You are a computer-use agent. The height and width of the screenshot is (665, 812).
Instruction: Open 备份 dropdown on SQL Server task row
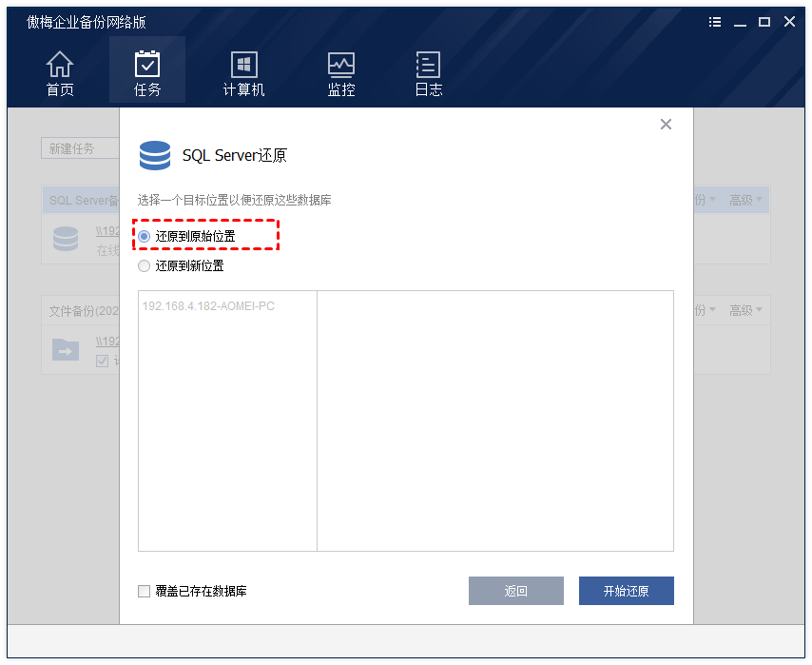(706, 200)
